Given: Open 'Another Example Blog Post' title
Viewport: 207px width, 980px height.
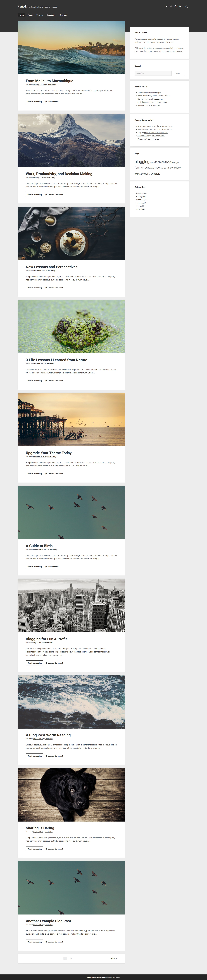Looking at the screenshot, I should click(x=49, y=921).
